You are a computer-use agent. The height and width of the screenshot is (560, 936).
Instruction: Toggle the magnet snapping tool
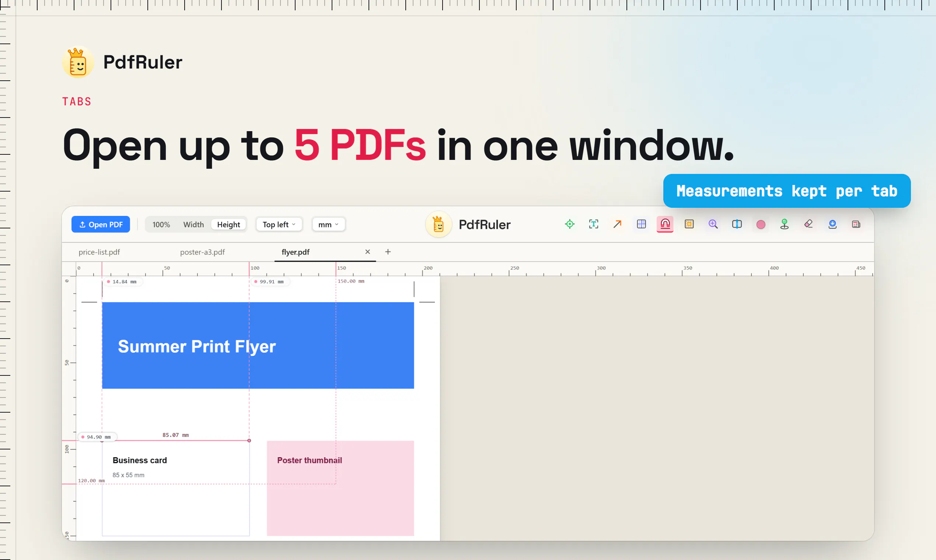[x=665, y=224]
